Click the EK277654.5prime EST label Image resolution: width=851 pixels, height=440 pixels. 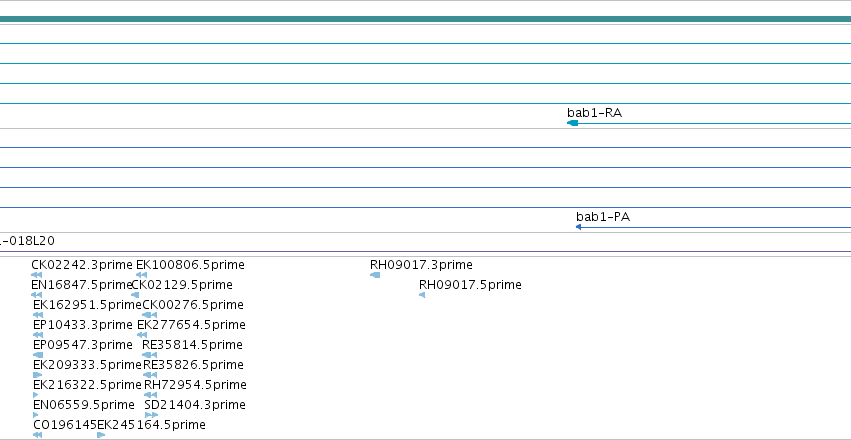(x=192, y=325)
